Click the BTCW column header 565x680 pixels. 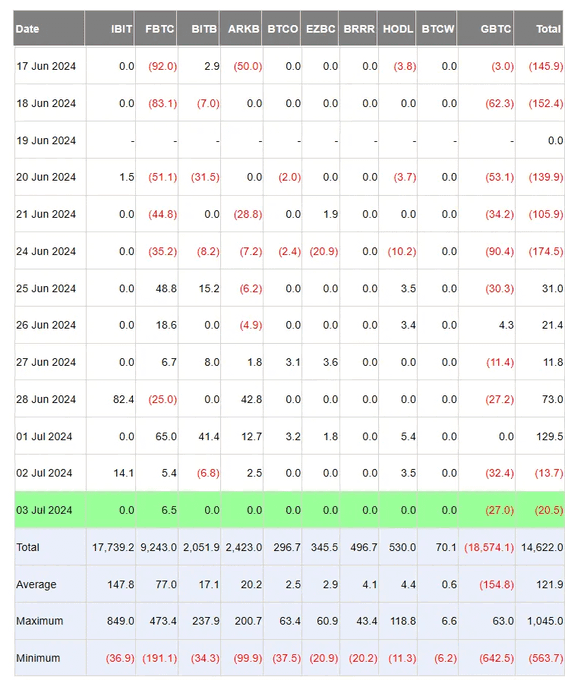436,29
